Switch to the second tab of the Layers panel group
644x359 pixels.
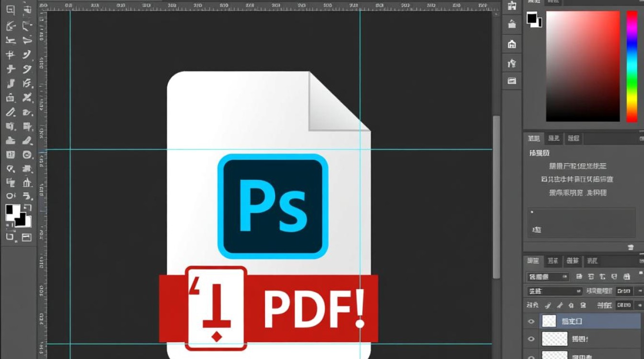(x=553, y=261)
